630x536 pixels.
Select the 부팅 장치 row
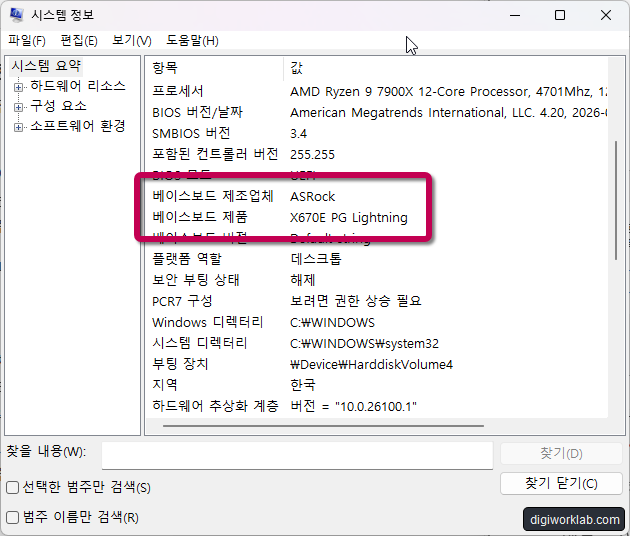coord(180,364)
